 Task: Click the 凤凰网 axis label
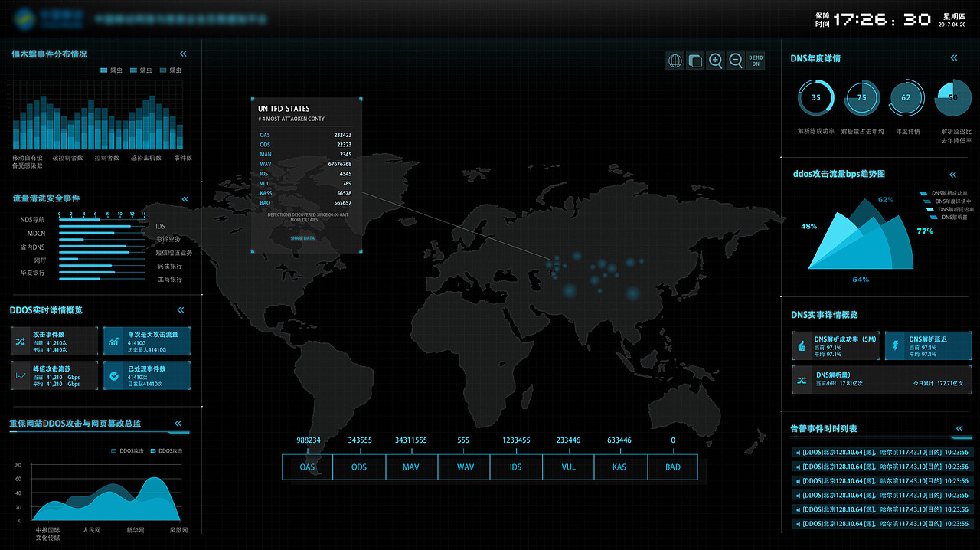click(x=178, y=530)
